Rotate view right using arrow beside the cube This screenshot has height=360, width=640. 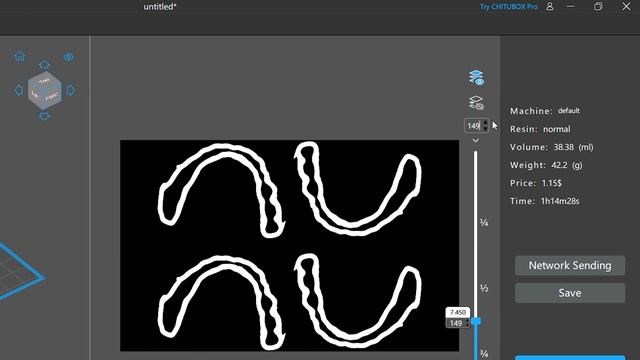click(x=71, y=90)
